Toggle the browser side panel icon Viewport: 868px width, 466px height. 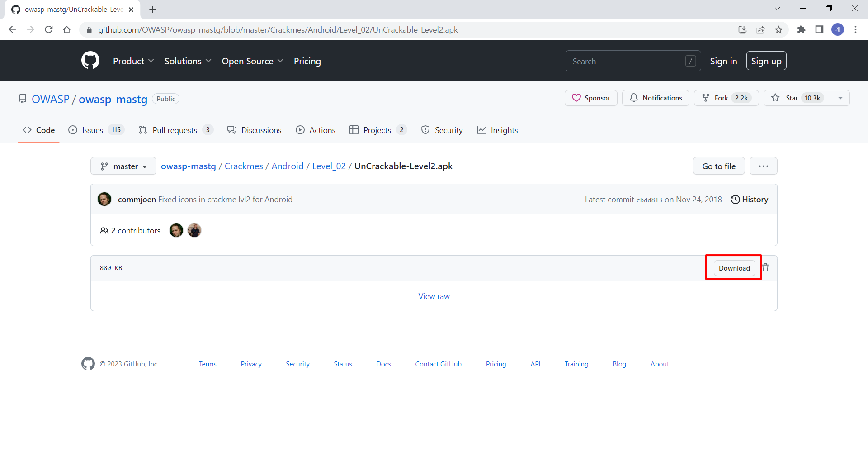click(819, 29)
